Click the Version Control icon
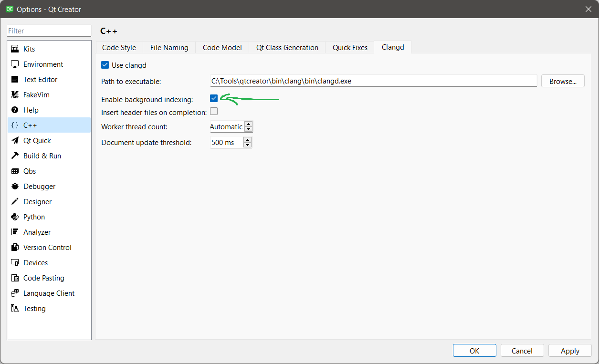 point(15,248)
